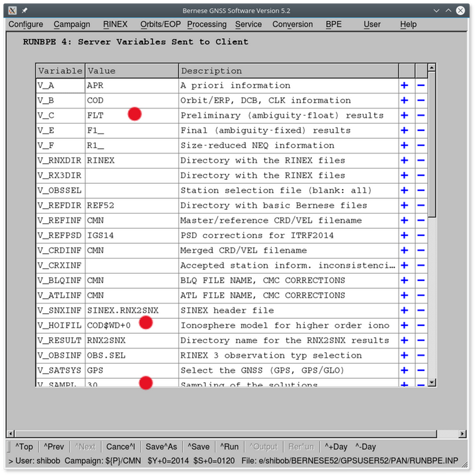476x476 pixels.
Task: Click the minus icon in V_CRDINF row
Action: click(x=420, y=251)
